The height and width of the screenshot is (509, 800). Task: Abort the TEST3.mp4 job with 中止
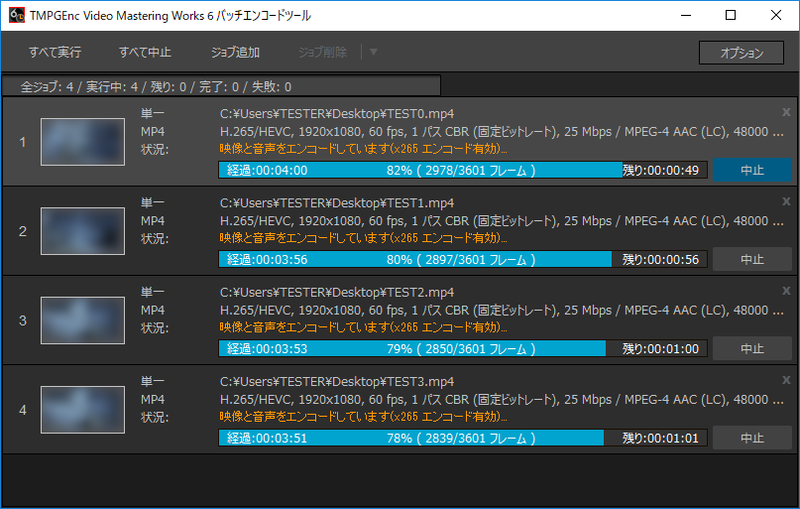pos(752,438)
